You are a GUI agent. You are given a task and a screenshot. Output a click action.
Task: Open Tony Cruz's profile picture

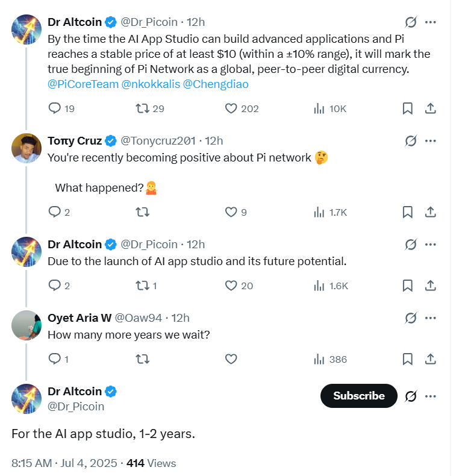coord(27,148)
